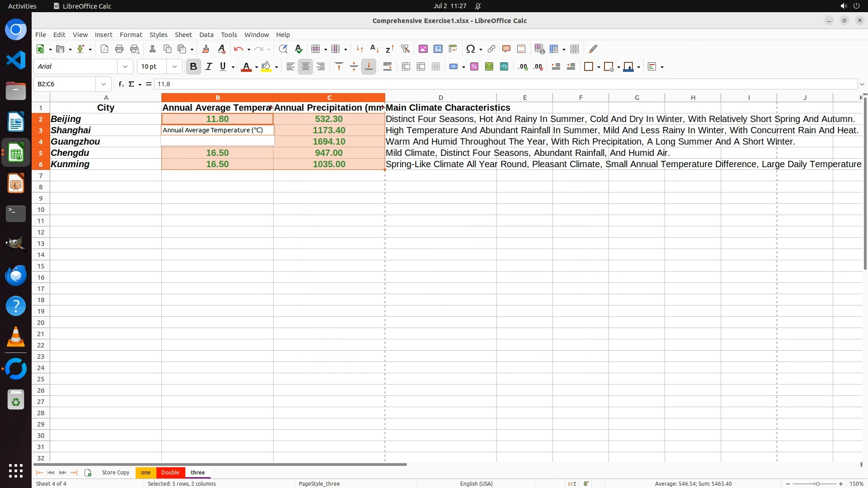Expand the font size dropdown

coord(175,67)
